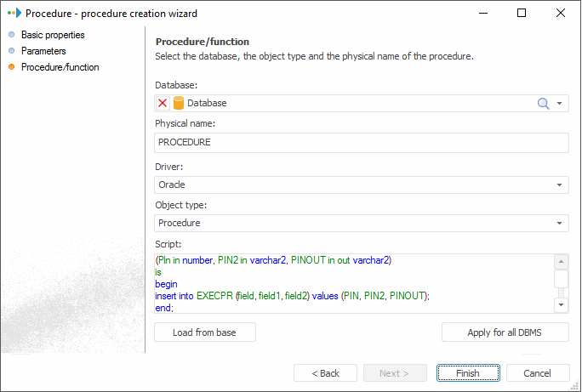Go back with the Back button
Viewport: 582px width, 392px height.
(x=325, y=373)
